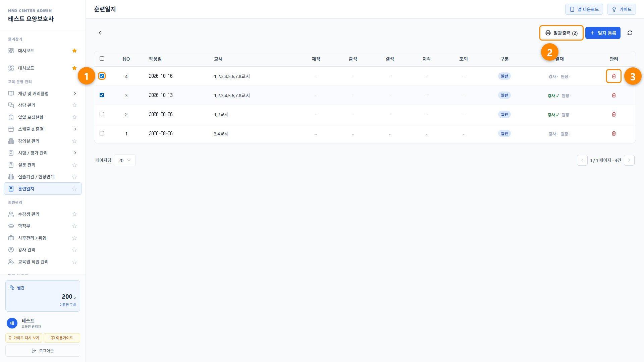Image resolution: width=644 pixels, height=362 pixels.
Task: Open the 이용가이드 button
Action: coord(62,338)
